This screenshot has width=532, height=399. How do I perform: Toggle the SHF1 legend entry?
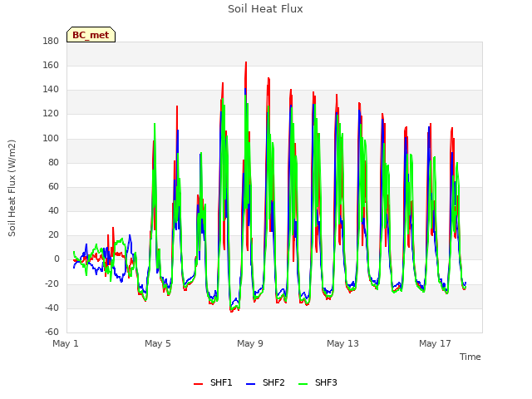[x=213, y=382]
